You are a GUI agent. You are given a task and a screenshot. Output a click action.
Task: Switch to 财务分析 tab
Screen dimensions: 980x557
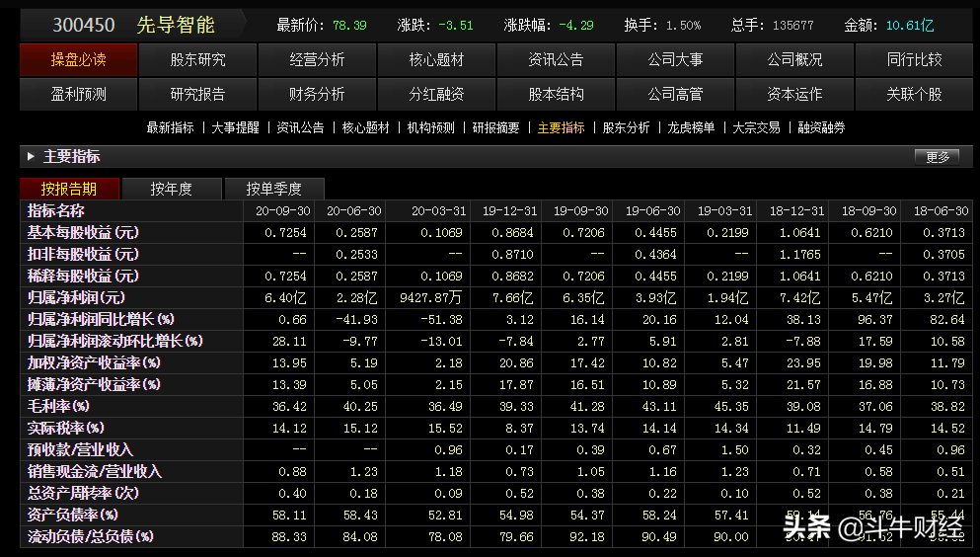317,95
